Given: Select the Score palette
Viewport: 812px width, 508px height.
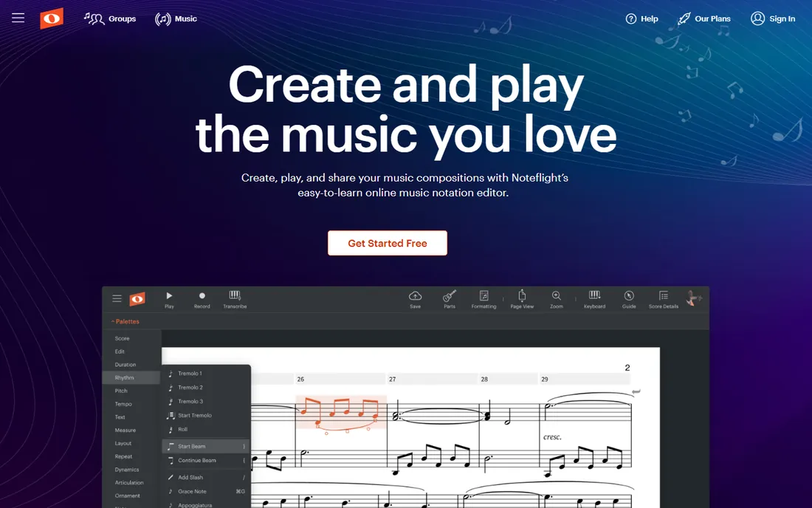Looking at the screenshot, I should click(x=123, y=338).
